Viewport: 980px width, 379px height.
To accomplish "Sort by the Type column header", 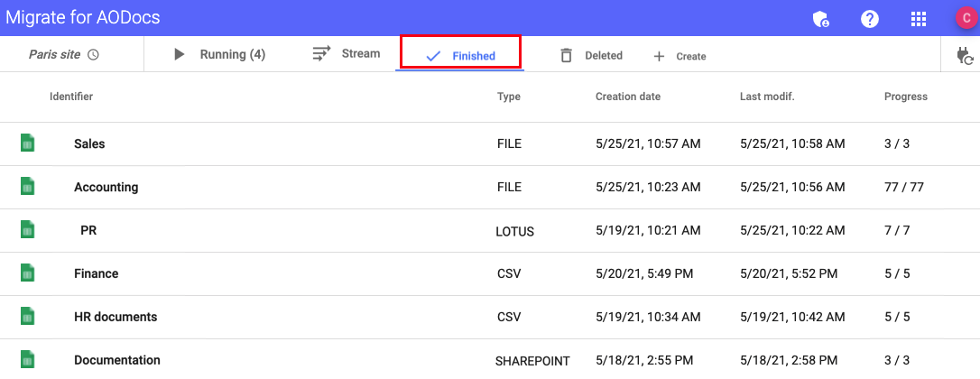I will pyautogui.click(x=509, y=97).
